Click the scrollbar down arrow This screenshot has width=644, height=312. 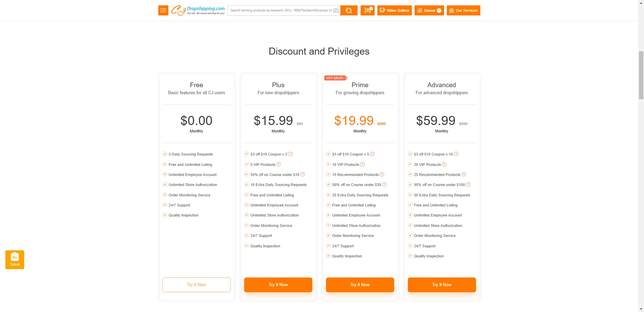641,309
